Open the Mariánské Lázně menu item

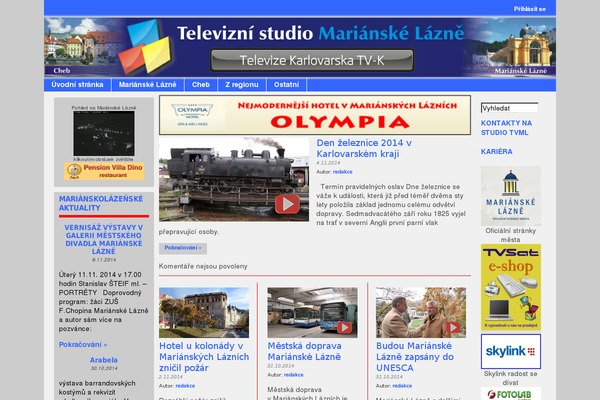point(147,85)
